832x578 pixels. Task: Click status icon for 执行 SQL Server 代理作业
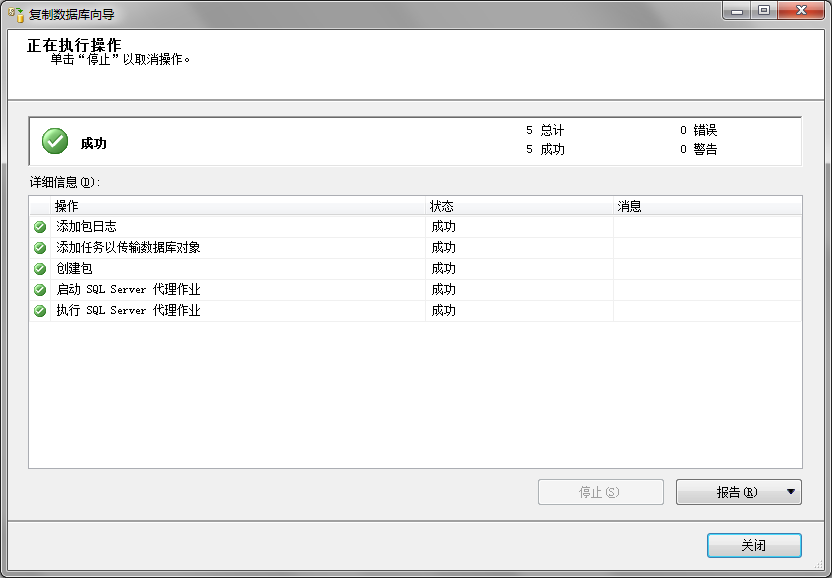(x=40, y=311)
